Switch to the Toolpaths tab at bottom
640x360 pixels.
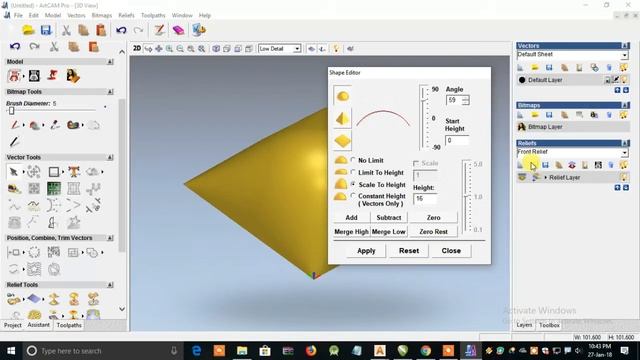pos(69,325)
